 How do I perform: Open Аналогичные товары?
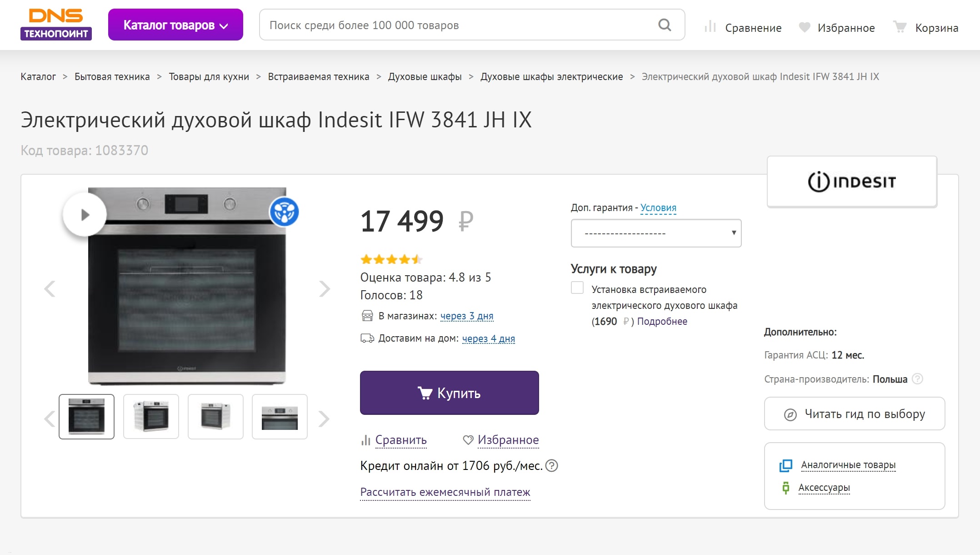click(848, 465)
